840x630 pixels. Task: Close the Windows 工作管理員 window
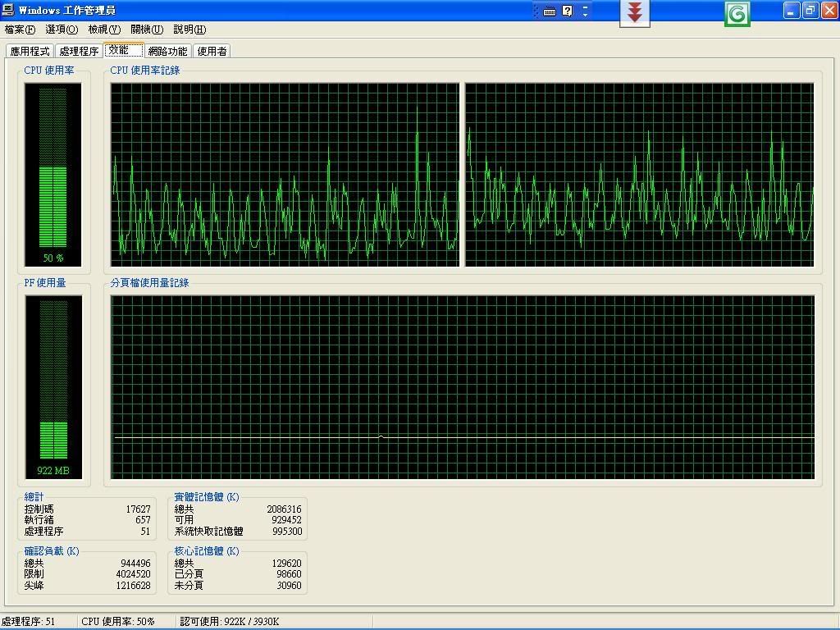[829, 11]
